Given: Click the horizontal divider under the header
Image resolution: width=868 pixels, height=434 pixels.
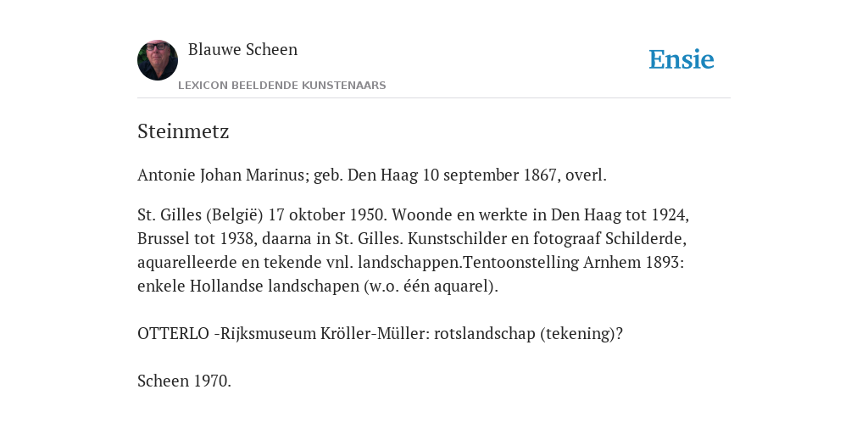Looking at the screenshot, I should click(x=434, y=98).
